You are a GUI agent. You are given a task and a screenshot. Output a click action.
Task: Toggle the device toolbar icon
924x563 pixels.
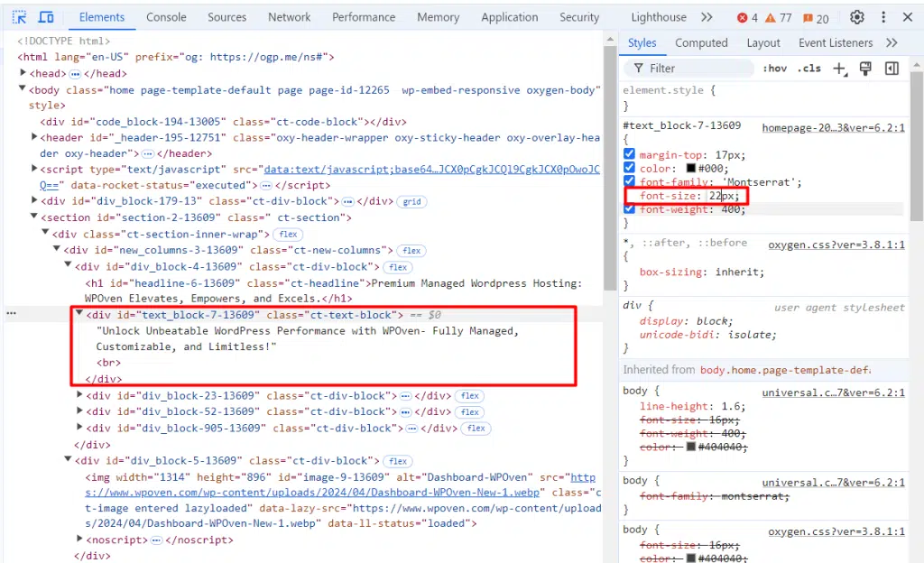46,17
